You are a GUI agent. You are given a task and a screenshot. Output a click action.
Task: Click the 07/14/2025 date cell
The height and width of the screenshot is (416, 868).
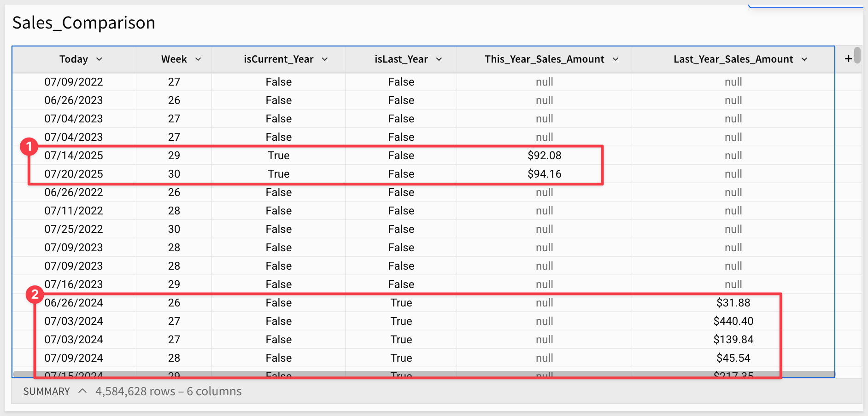pyautogui.click(x=74, y=156)
